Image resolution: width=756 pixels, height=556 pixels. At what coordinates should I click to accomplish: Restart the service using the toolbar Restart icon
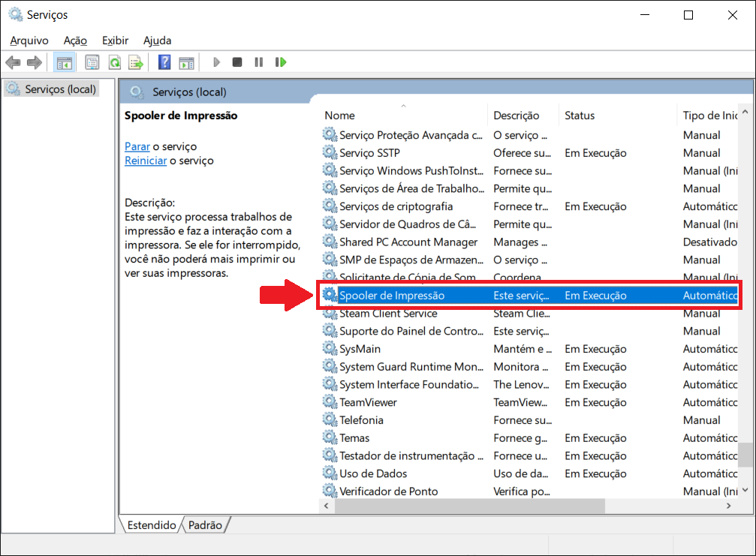(x=281, y=62)
